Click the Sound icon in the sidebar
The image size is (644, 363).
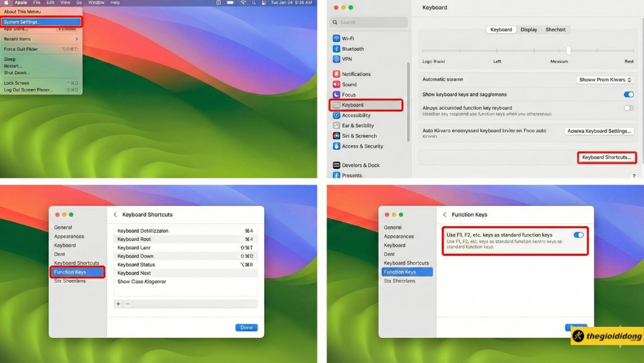click(x=336, y=84)
